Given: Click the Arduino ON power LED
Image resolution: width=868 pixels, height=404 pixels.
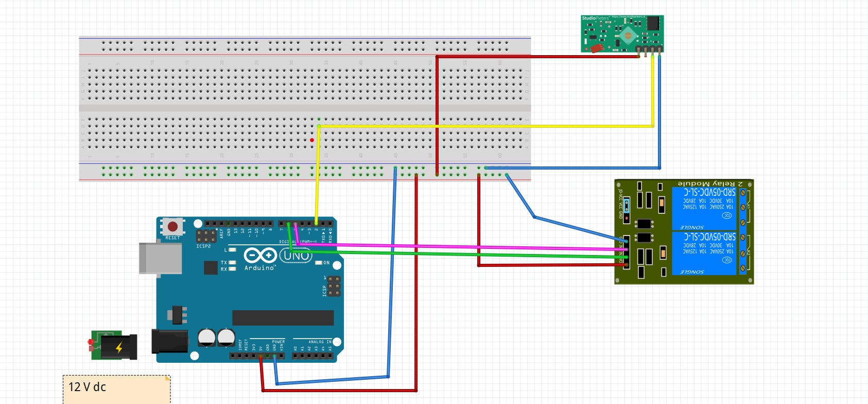Looking at the screenshot, I should [x=319, y=263].
